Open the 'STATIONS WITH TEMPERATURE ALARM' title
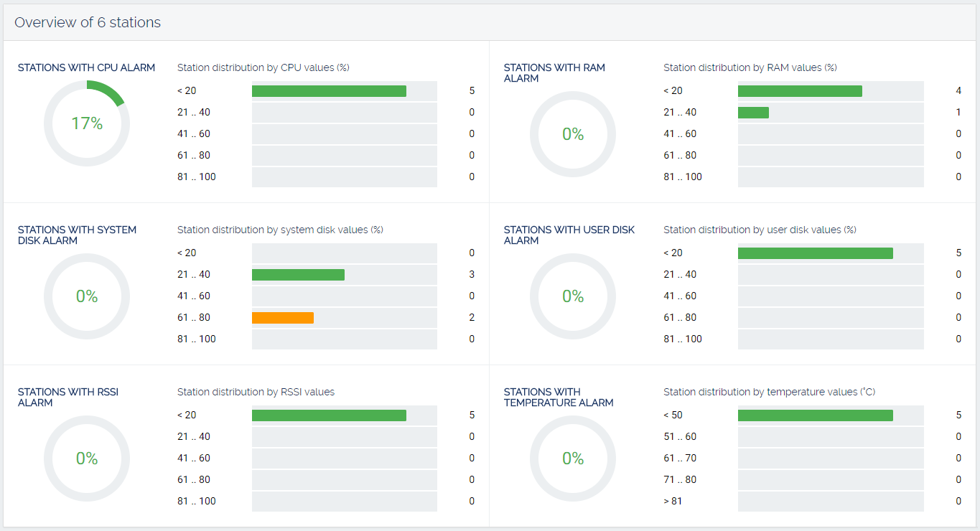980x531 pixels. (x=558, y=398)
